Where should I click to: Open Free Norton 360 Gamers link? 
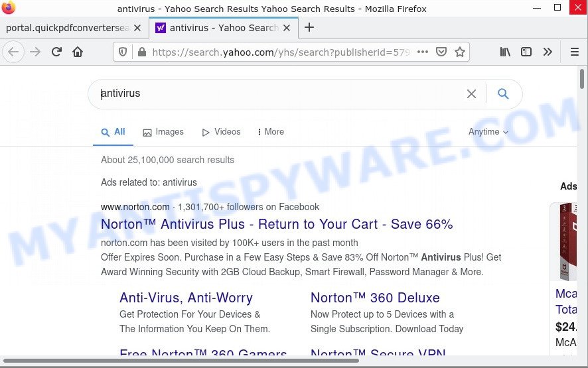(203, 352)
